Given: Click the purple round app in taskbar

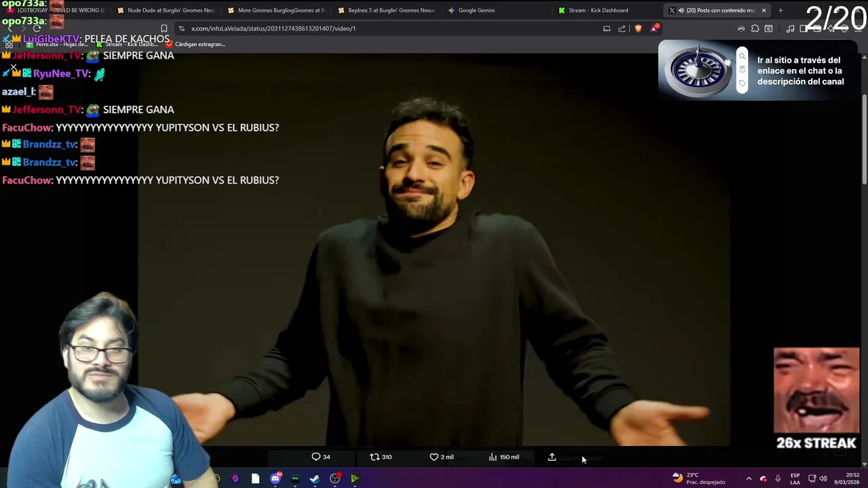Looking at the screenshot, I should (235, 479).
